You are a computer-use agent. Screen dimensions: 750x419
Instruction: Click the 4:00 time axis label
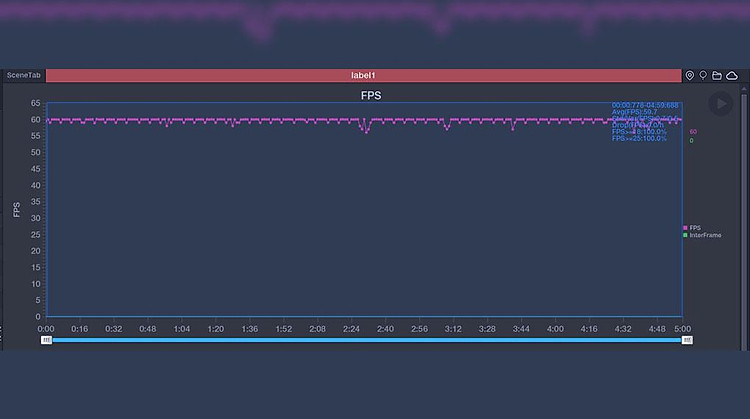[555, 328]
